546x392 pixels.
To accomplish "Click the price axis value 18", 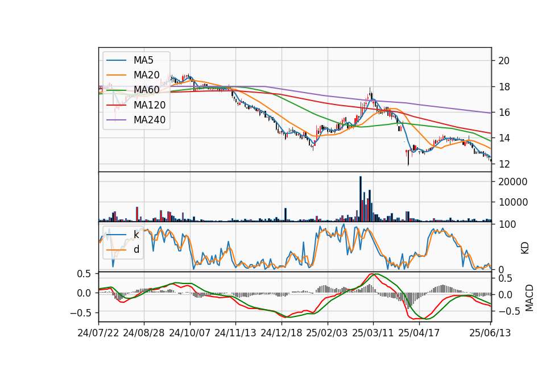I will pyautogui.click(x=504, y=87).
